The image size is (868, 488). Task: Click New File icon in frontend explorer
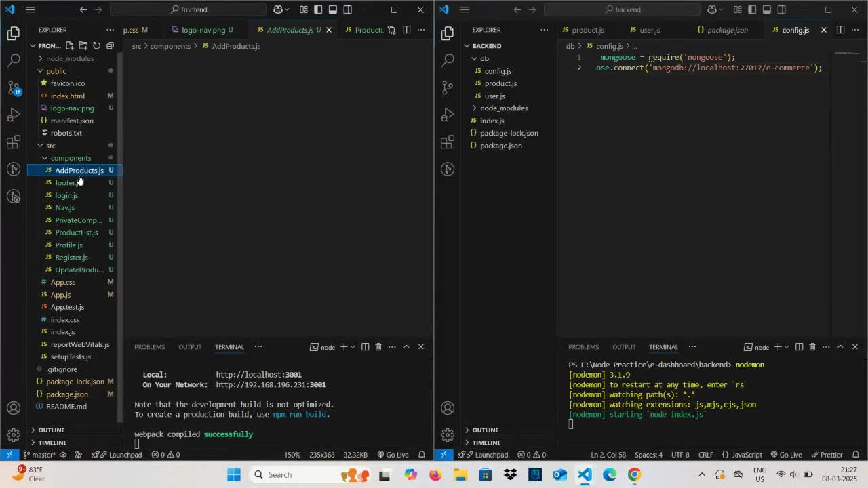[x=69, y=45]
